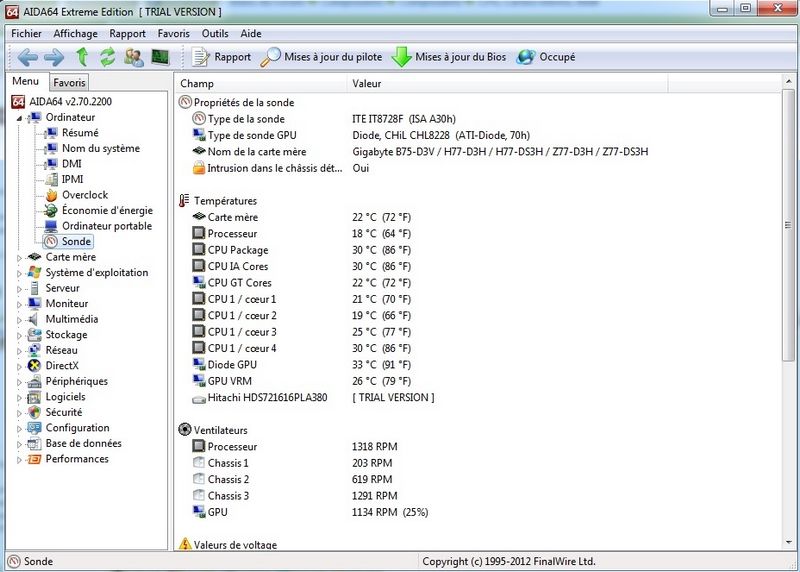
Task: Click the Configuration tree icon
Action: (x=34, y=428)
